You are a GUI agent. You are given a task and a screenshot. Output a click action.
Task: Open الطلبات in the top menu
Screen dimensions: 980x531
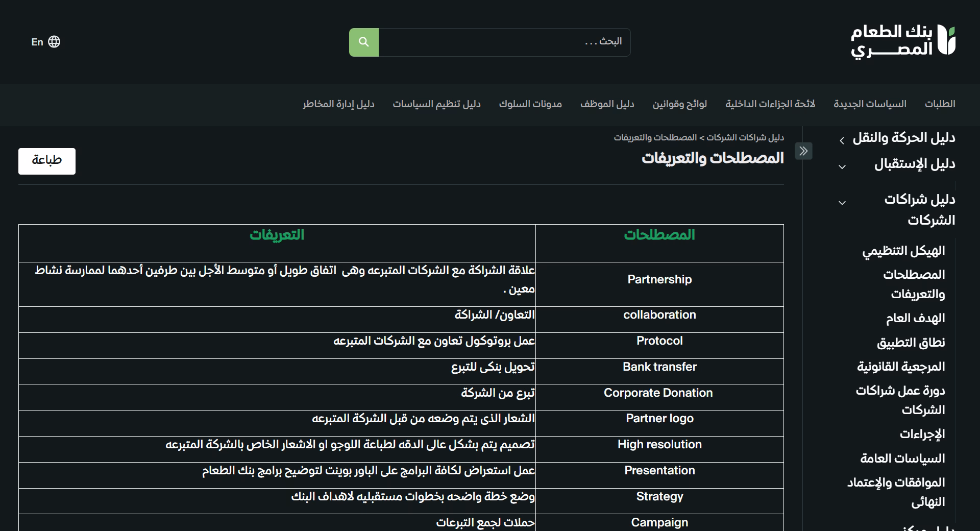[x=940, y=104]
